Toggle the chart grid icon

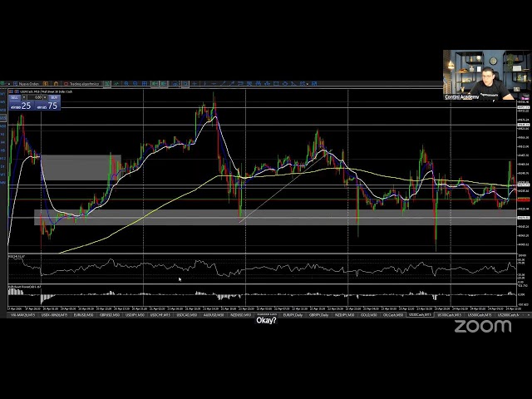tap(145, 83)
